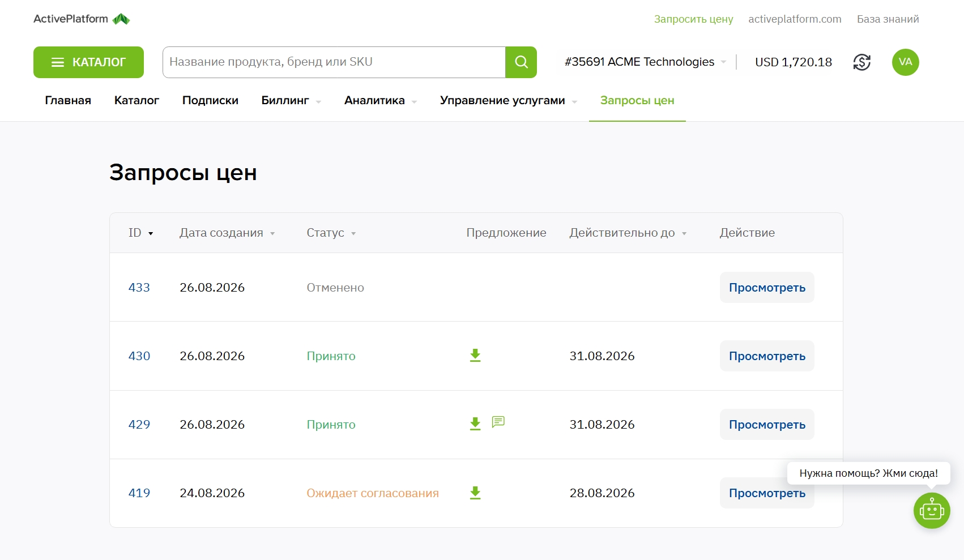
Task: Open request ID 429
Action: click(139, 424)
